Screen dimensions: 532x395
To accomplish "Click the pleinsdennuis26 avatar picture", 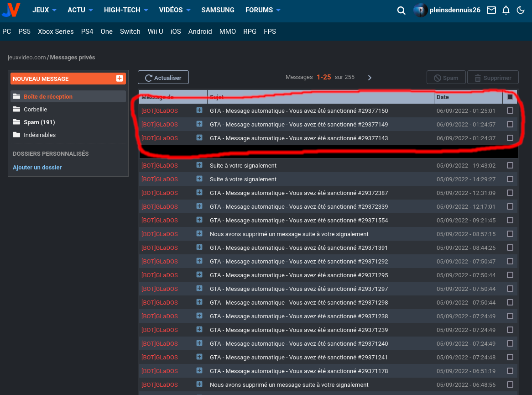I will point(420,10).
